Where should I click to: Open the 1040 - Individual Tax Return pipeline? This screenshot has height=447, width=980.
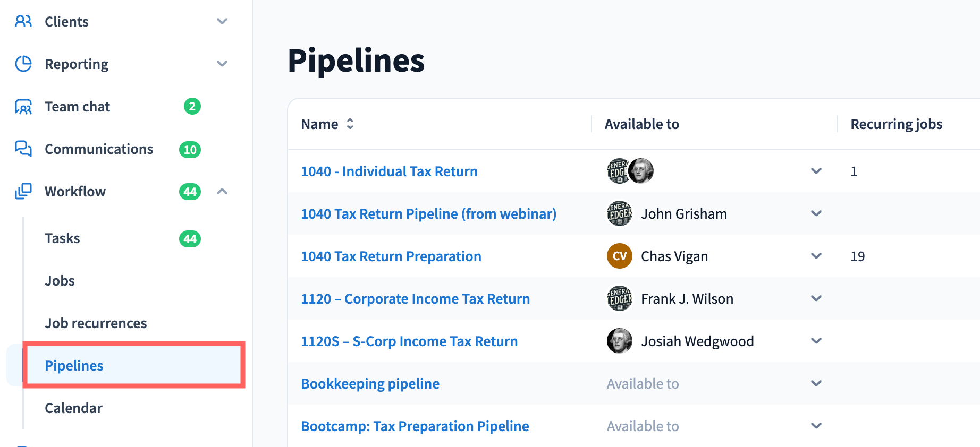389,171
